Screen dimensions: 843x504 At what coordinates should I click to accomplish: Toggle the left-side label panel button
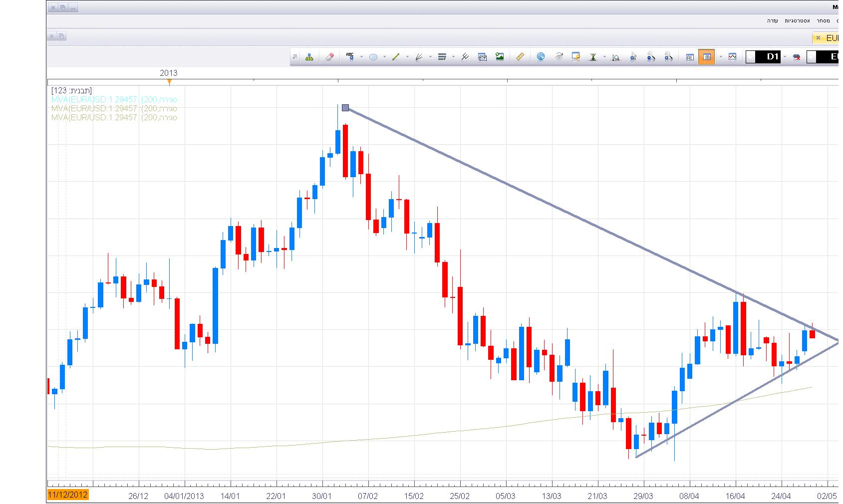690,57
